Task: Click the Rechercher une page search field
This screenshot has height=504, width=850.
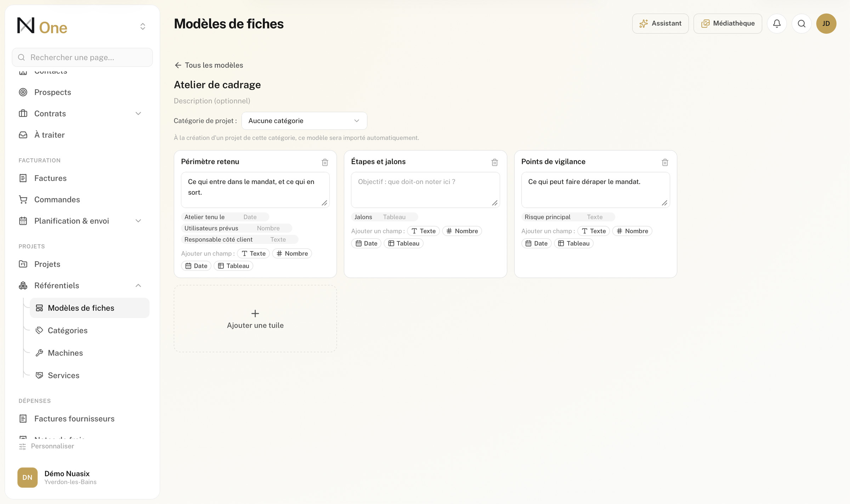Action: pos(82,57)
